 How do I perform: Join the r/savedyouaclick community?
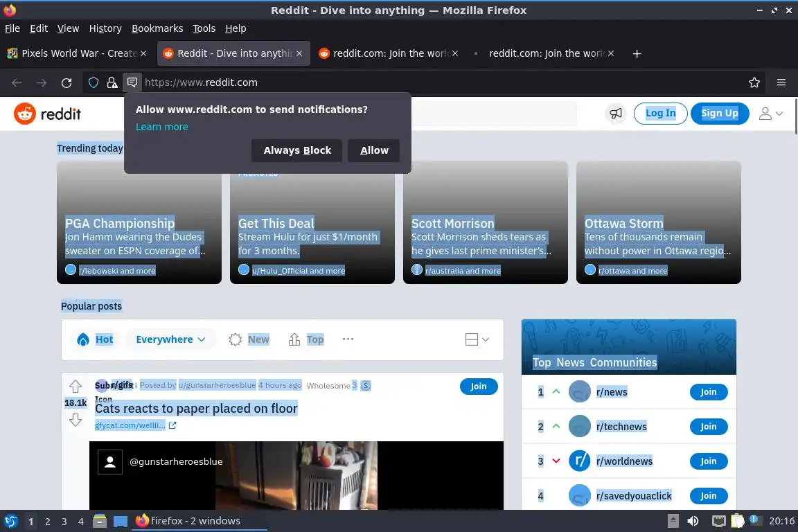[709, 496]
